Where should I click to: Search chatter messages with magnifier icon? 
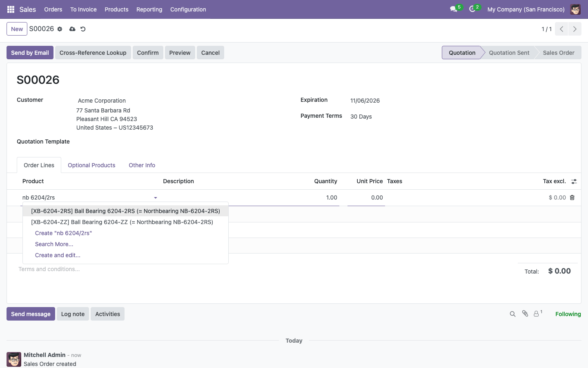[x=512, y=314]
